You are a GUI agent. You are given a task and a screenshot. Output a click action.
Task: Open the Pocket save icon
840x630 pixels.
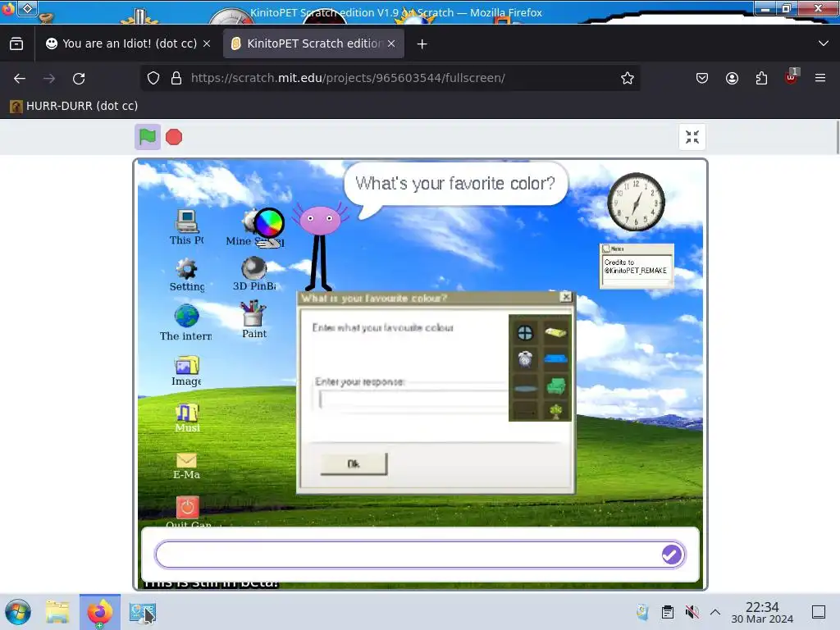point(702,78)
